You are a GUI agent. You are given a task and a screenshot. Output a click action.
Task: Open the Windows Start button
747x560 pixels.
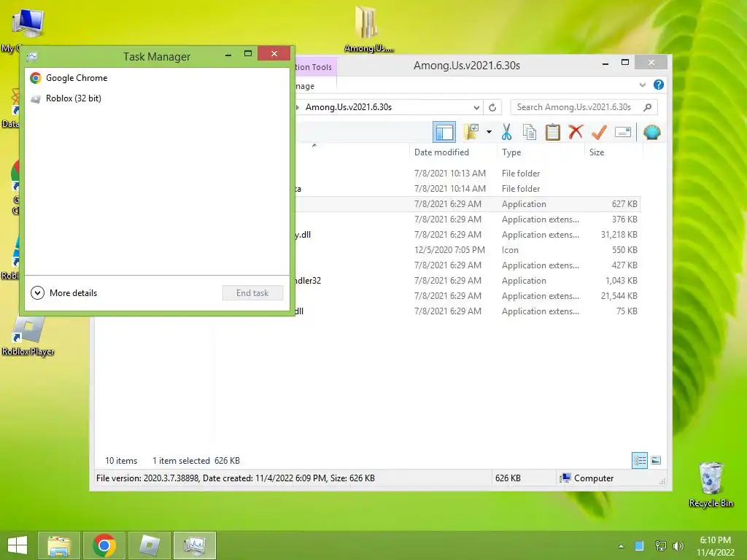click(x=18, y=545)
